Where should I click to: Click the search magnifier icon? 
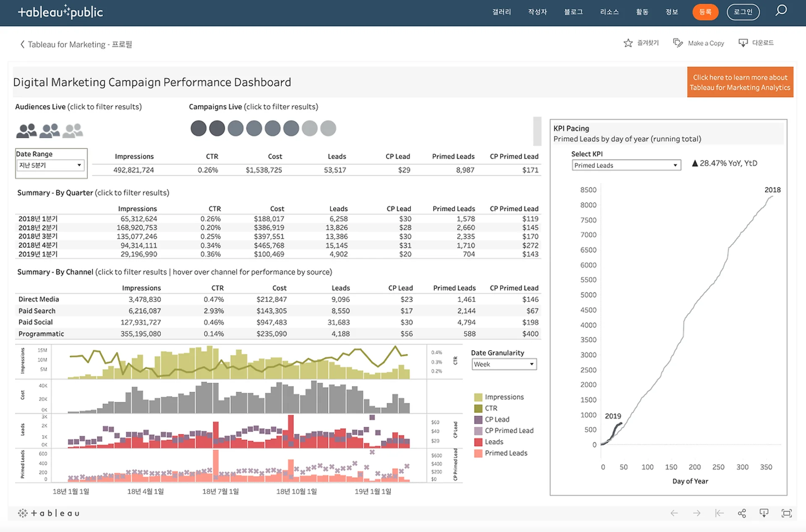coord(781,10)
